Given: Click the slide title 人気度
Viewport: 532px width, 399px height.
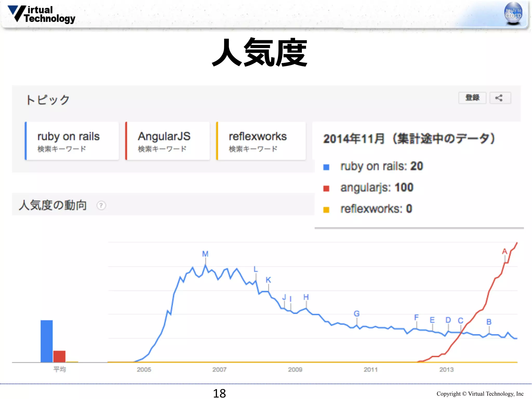Looking at the screenshot, I should pyautogui.click(x=260, y=52).
